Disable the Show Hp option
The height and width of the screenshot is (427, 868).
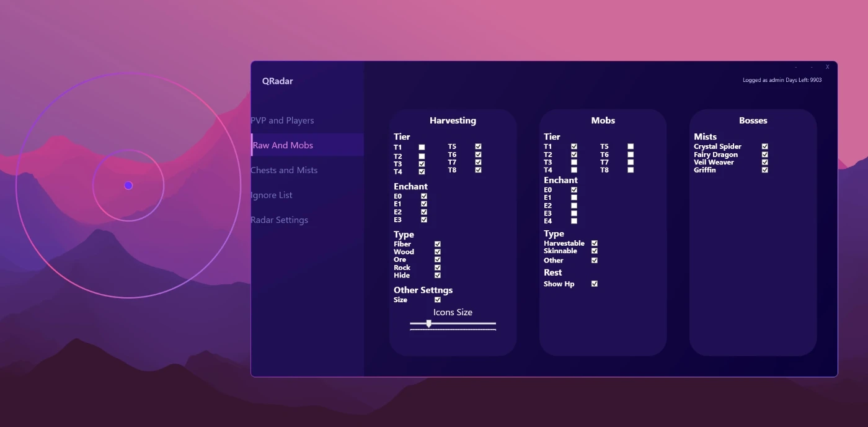click(595, 284)
